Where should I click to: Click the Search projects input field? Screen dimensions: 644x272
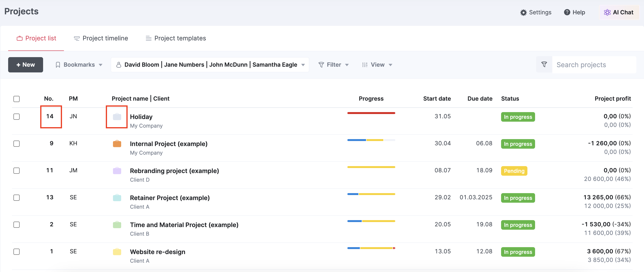pyautogui.click(x=594, y=65)
